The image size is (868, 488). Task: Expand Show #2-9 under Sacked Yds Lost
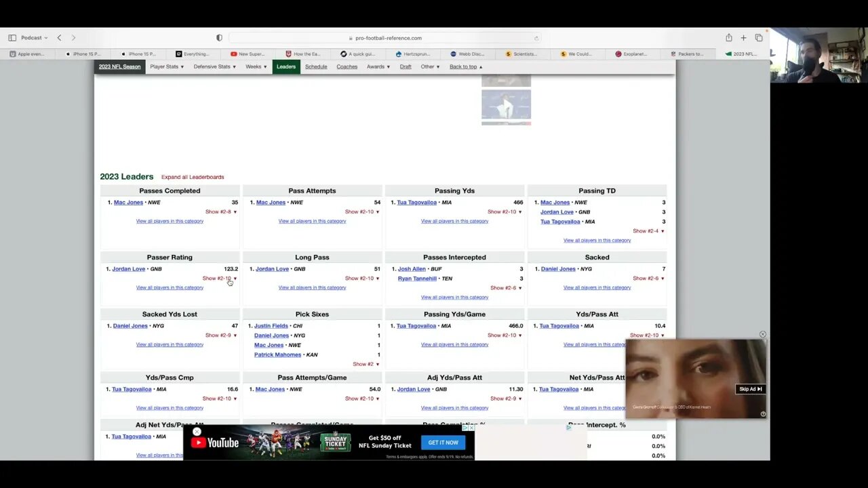(221, 335)
